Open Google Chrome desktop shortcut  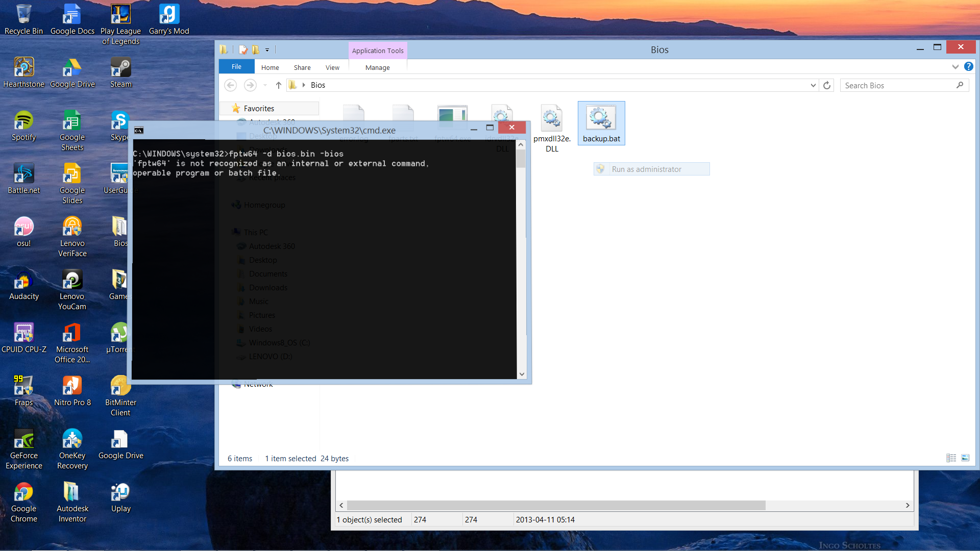(23, 502)
